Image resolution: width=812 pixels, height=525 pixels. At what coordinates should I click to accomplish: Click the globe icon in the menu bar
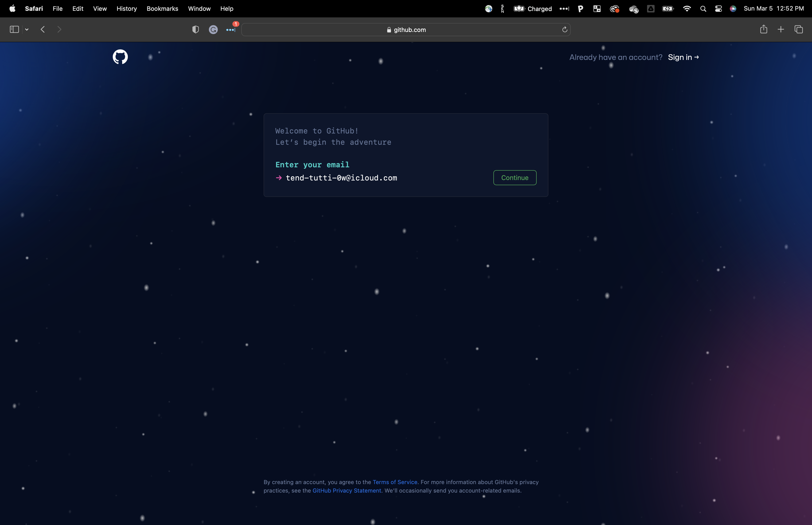[489, 9]
